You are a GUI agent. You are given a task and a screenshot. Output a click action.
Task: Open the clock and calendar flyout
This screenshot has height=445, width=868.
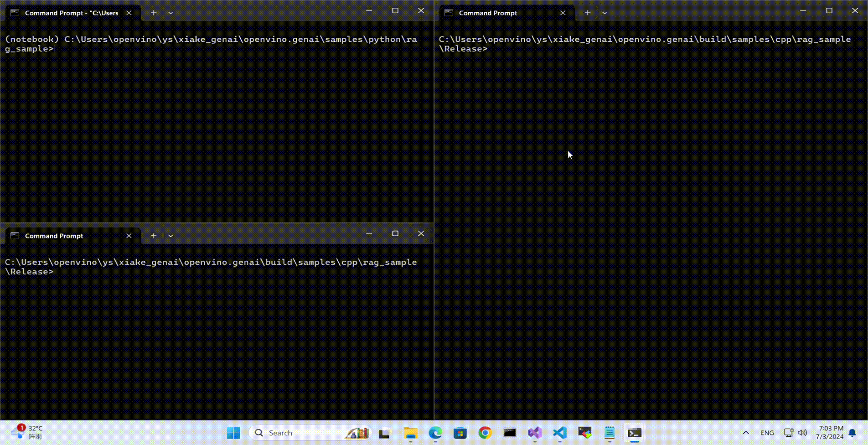830,433
